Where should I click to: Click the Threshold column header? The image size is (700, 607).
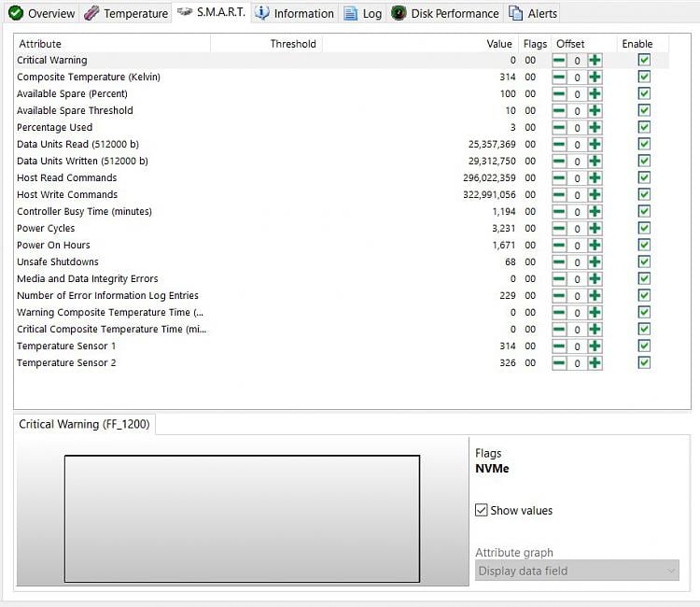click(x=267, y=44)
